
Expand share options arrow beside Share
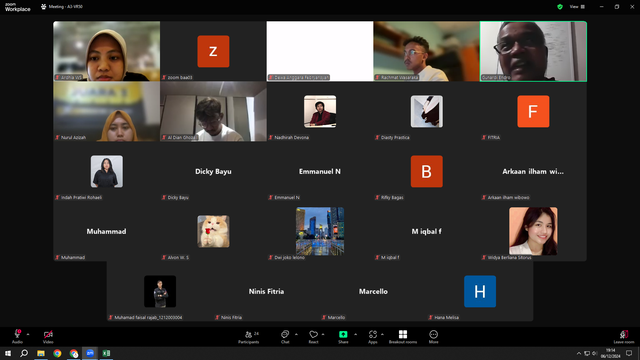point(355,334)
